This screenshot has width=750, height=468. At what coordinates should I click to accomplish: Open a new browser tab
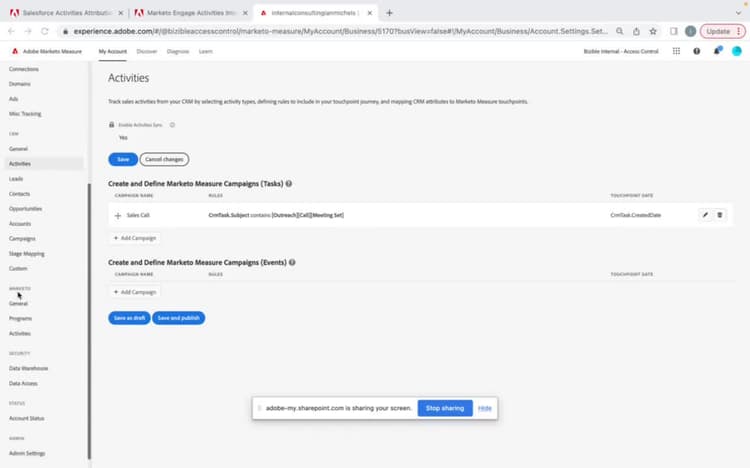point(389,13)
